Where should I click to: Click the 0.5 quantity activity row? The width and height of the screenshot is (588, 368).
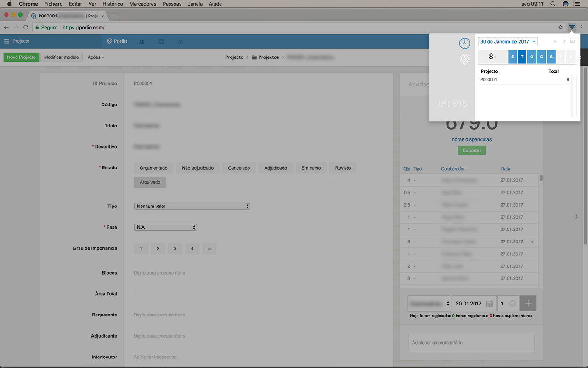tap(469, 193)
